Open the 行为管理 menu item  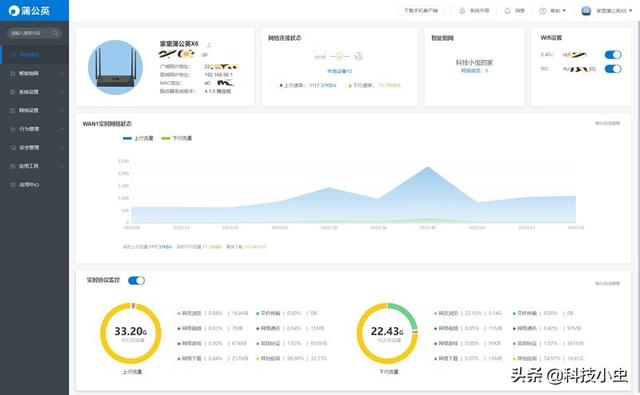click(x=35, y=129)
